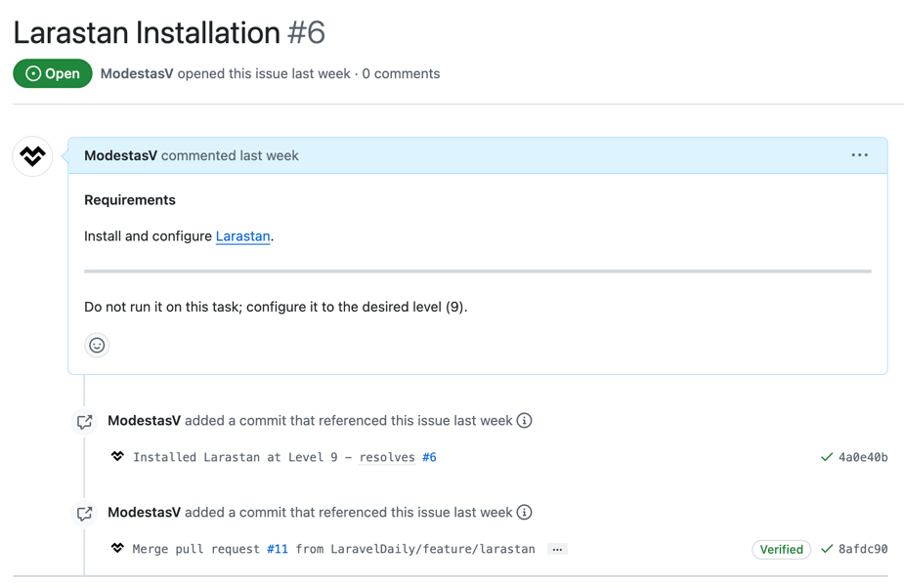Open the #6 issue link in commit message
904x588 pixels.
click(429, 457)
